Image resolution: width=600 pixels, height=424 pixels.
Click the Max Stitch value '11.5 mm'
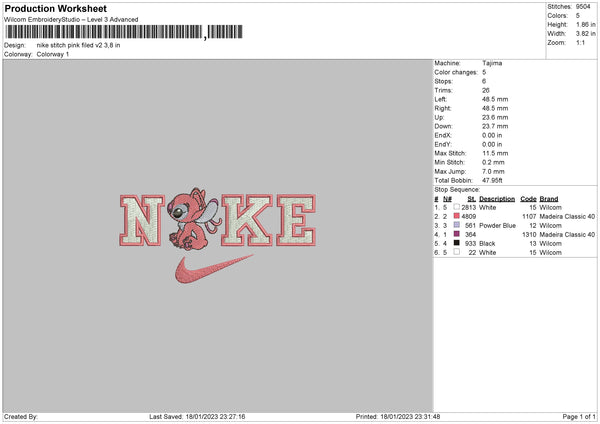pyautogui.click(x=495, y=153)
